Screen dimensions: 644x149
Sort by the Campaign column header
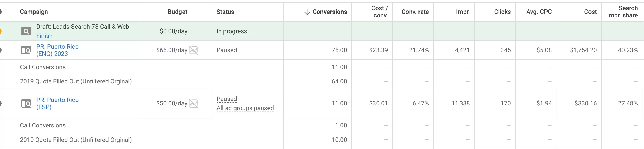tap(34, 12)
